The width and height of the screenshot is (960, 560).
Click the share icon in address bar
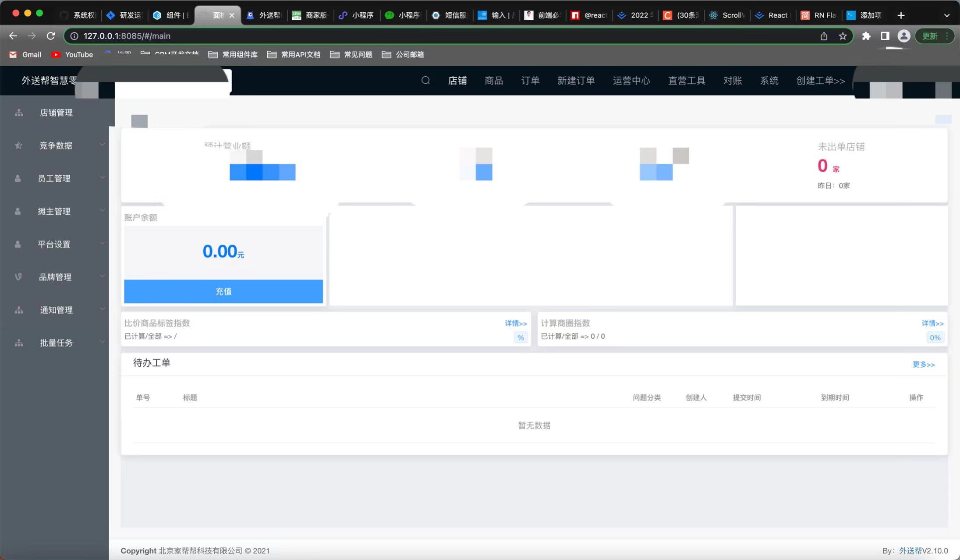[824, 36]
